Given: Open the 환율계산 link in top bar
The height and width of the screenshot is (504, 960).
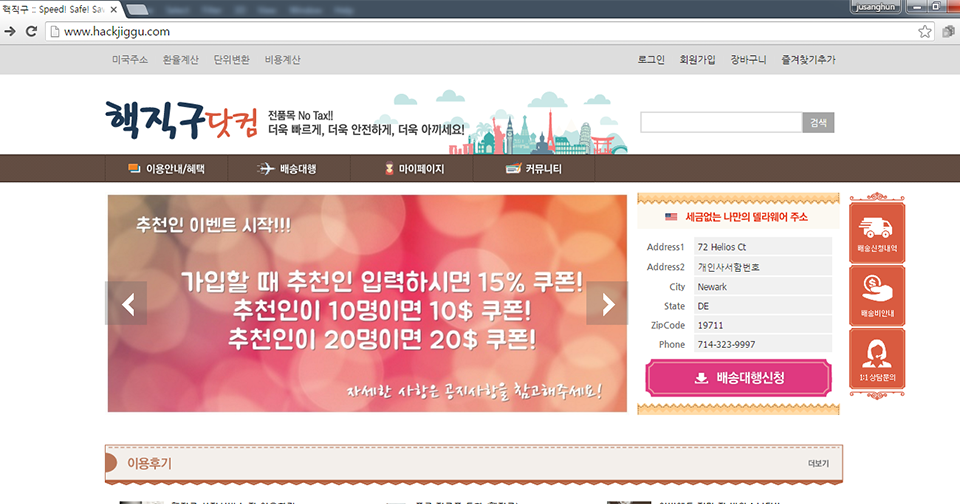Looking at the screenshot, I should [x=180, y=60].
